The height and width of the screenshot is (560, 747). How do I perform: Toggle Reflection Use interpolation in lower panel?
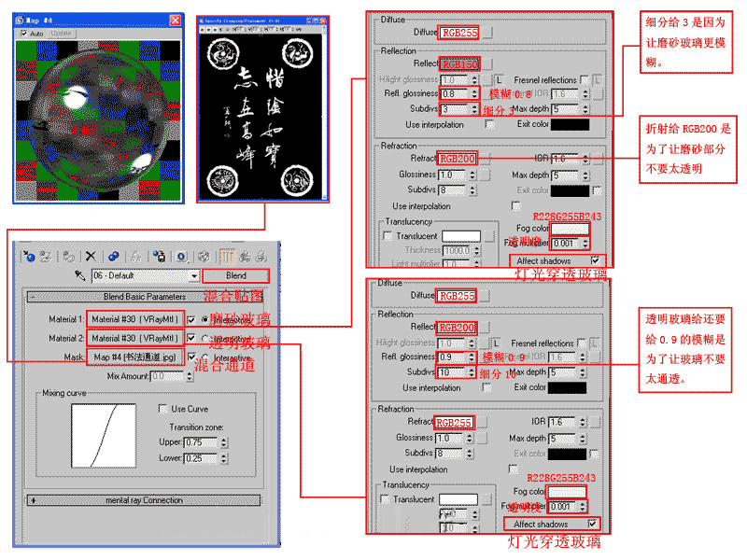click(x=486, y=387)
